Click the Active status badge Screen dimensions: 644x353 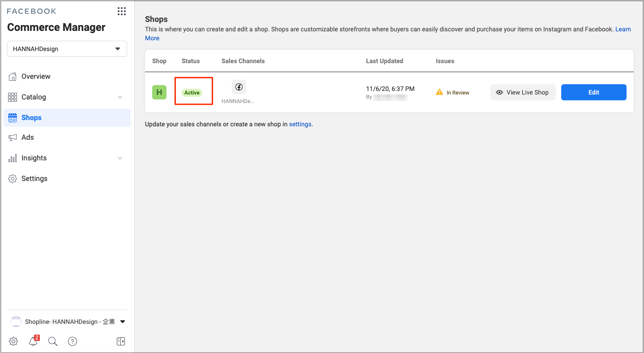[x=192, y=93]
